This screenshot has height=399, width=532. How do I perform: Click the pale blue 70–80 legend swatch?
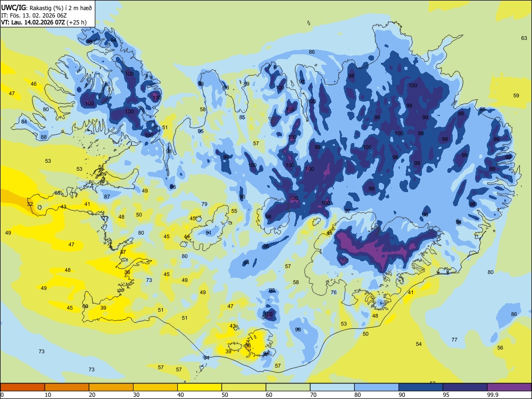[x=332, y=387]
